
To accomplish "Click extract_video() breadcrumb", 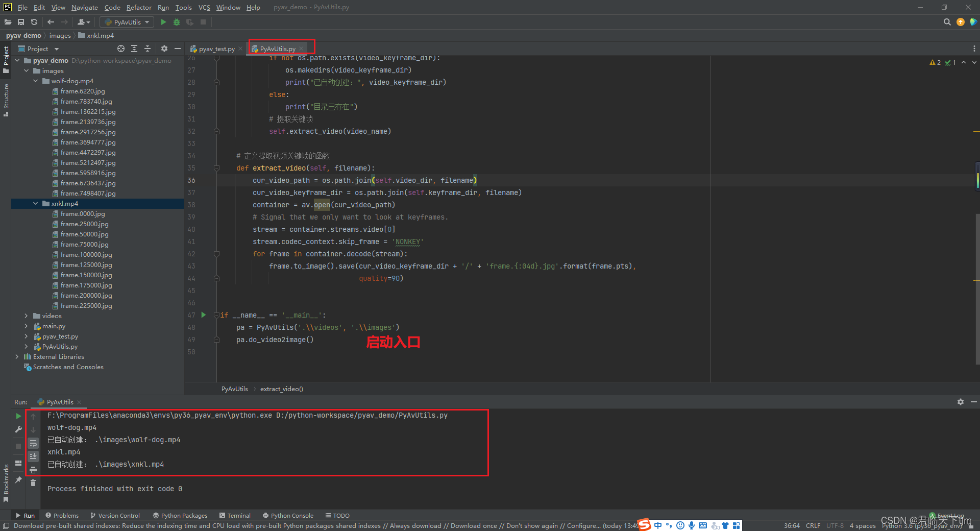I will (282, 389).
